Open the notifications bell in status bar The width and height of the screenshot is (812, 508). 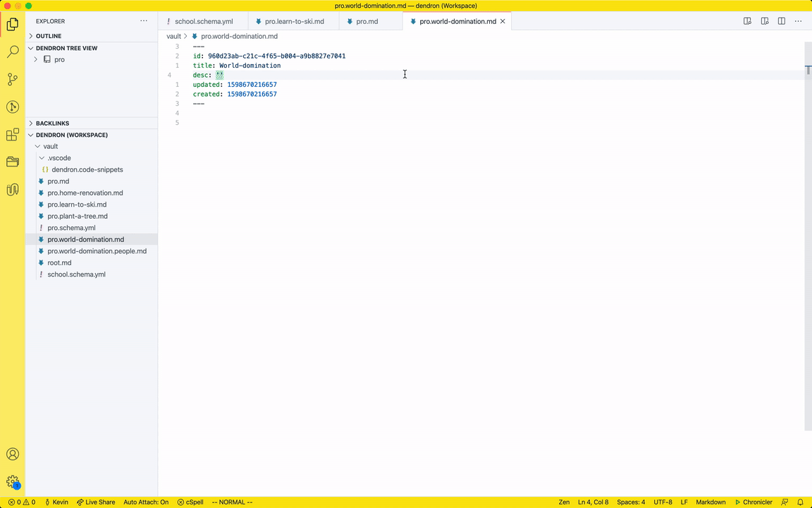800,502
